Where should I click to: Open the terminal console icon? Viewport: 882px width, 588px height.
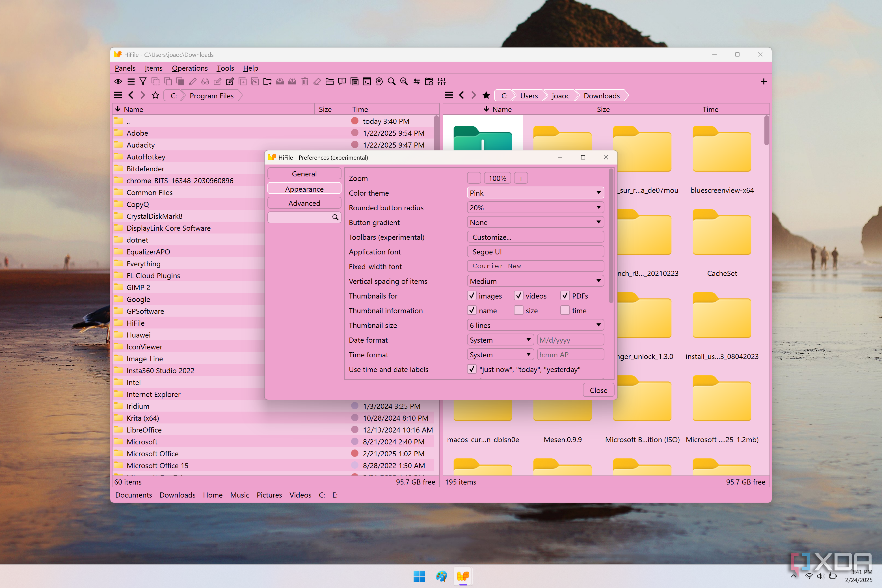pos(367,81)
